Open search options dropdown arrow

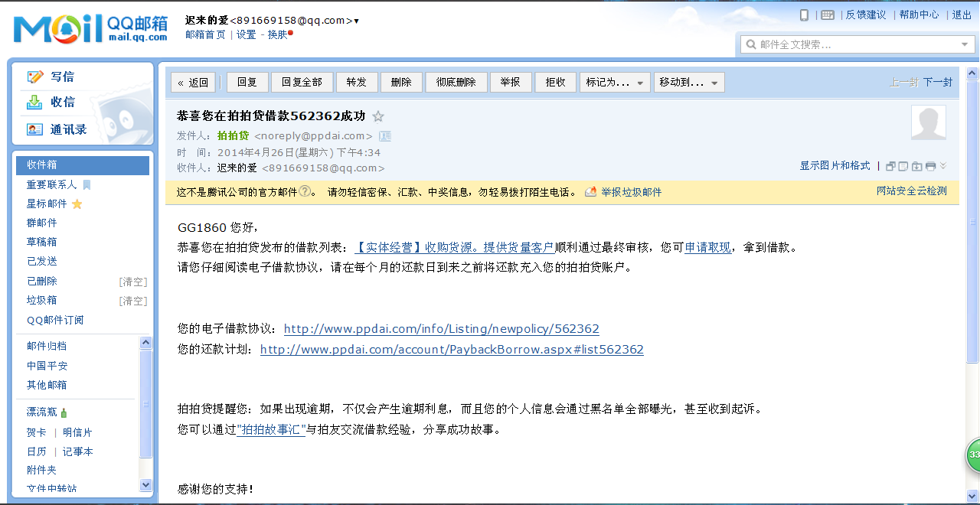click(x=965, y=44)
